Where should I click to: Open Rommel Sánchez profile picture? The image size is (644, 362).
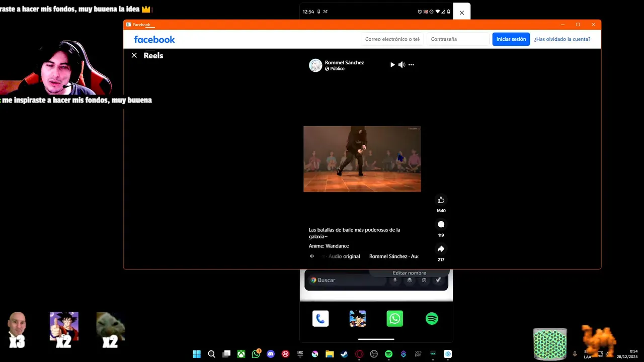pyautogui.click(x=315, y=65)
